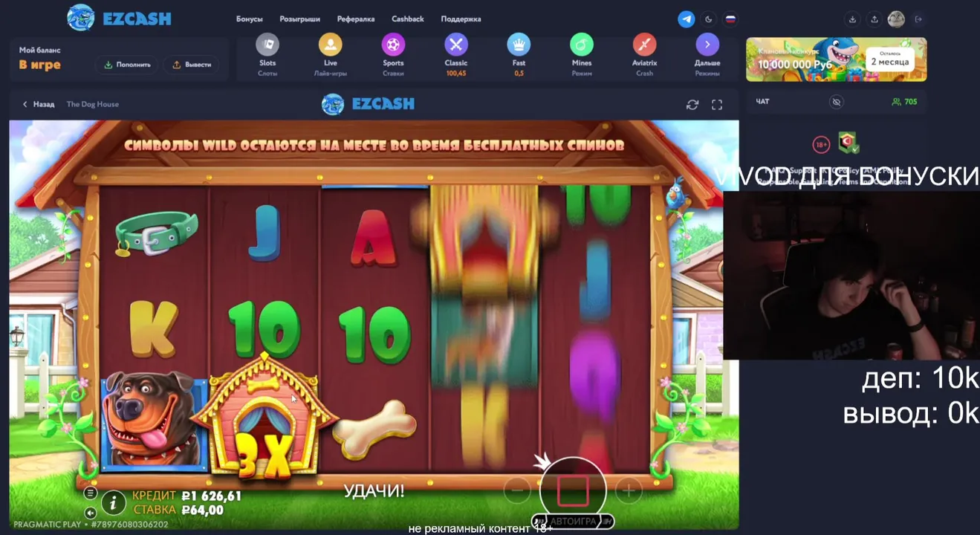
Task: Click deposit download icon in header
Action: point(852,19)
